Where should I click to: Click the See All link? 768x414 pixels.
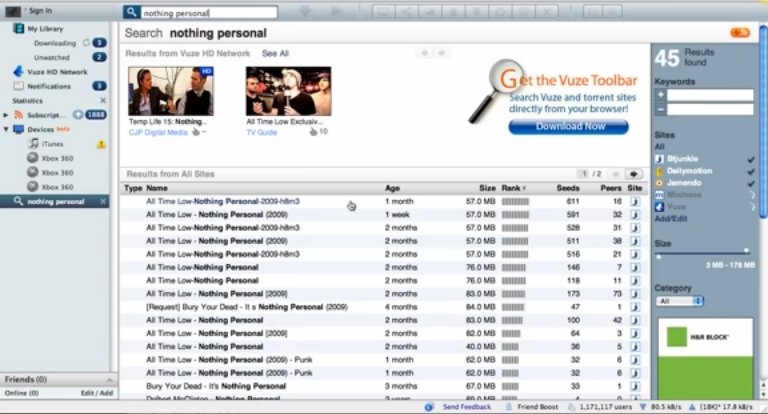click(275, 53)
